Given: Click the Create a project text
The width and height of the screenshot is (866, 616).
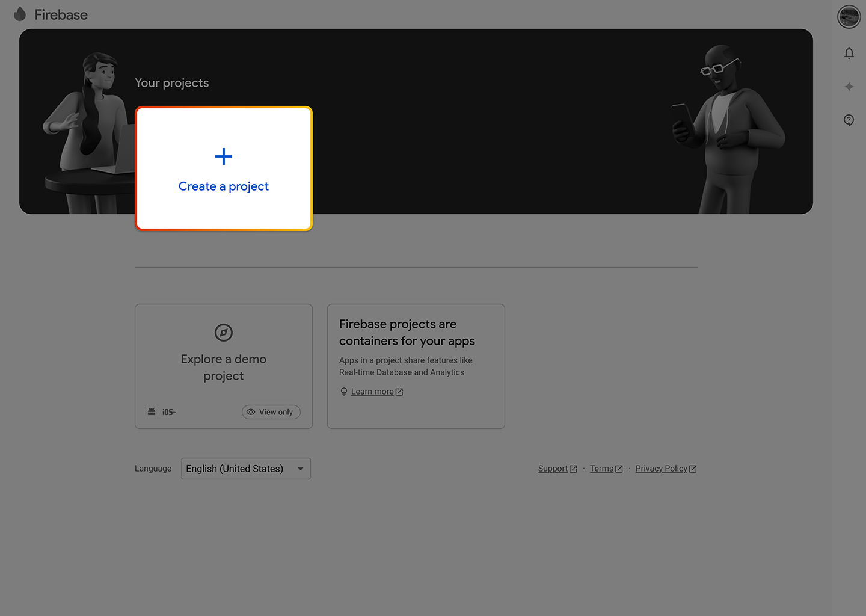Looking at the screenshot, I should [x=224, y=186].
